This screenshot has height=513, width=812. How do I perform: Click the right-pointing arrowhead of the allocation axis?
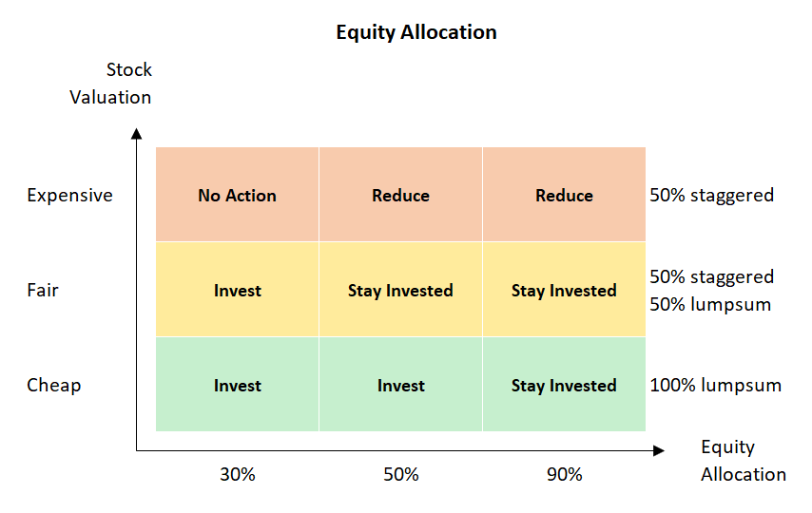pos(658,451)
